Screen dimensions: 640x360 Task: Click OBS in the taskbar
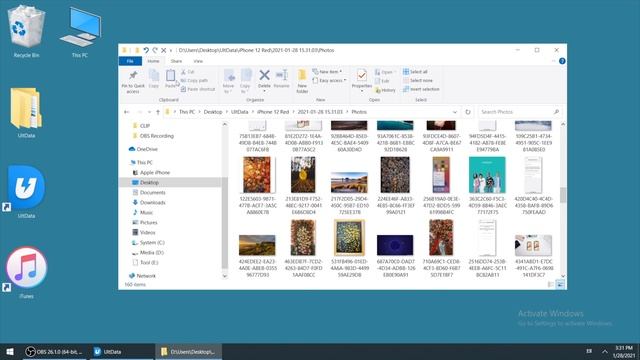tap(54, 351)
